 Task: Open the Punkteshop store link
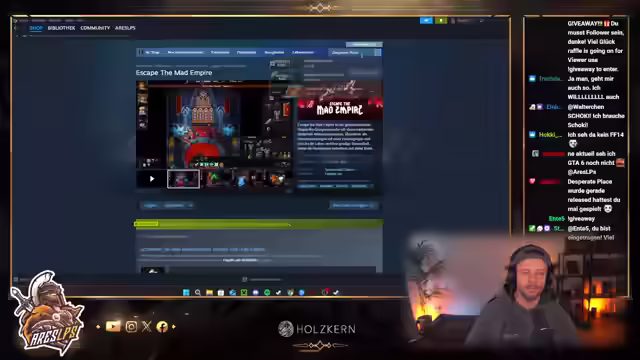(247, 52)
